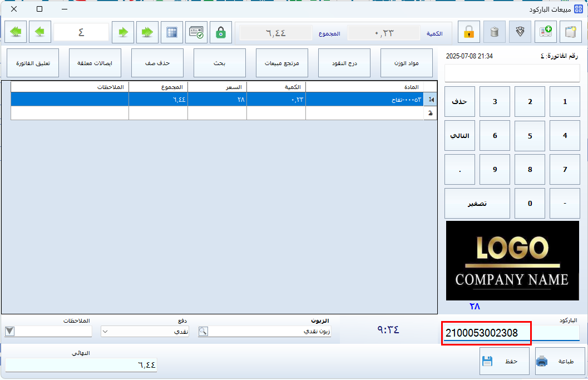Click the المادة column header

pyautogui.click(x=364, y=87)
